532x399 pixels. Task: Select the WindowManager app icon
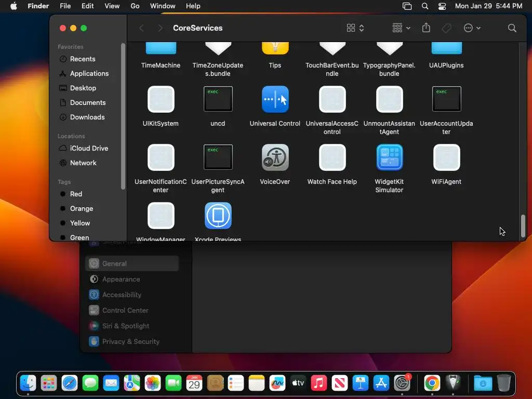[x=161, y=216]
